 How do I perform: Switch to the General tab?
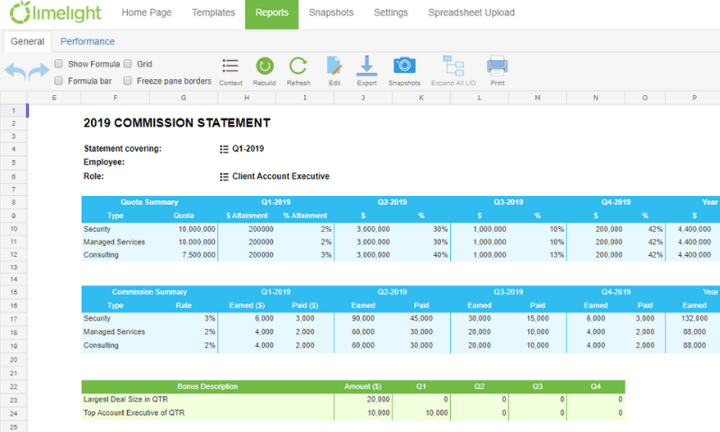[x=28, y=41]
